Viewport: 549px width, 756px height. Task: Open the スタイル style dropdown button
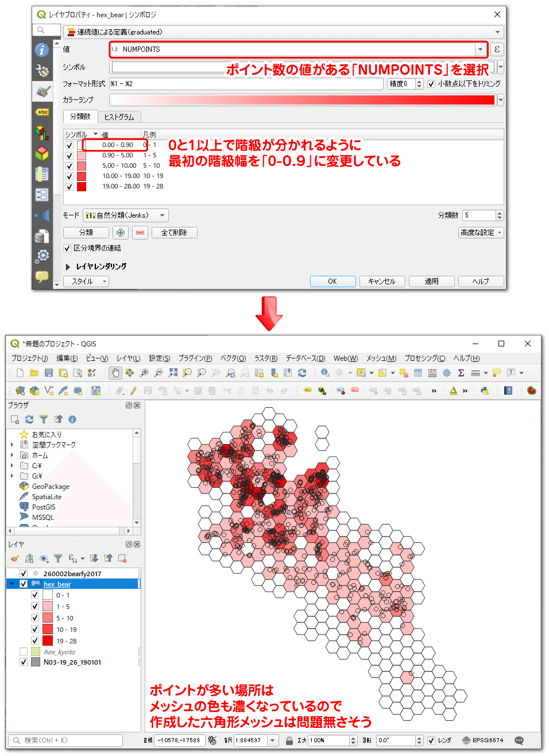point(86,281)
